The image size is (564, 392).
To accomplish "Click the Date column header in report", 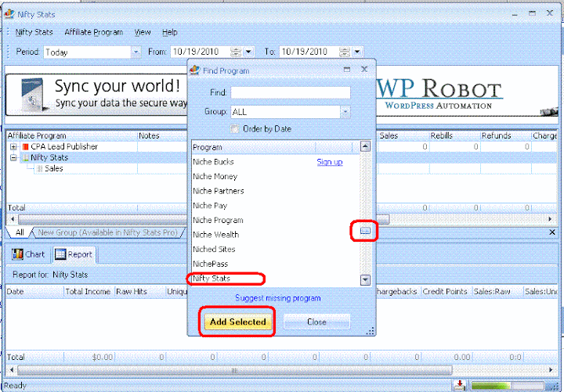I will coord(35,291).
